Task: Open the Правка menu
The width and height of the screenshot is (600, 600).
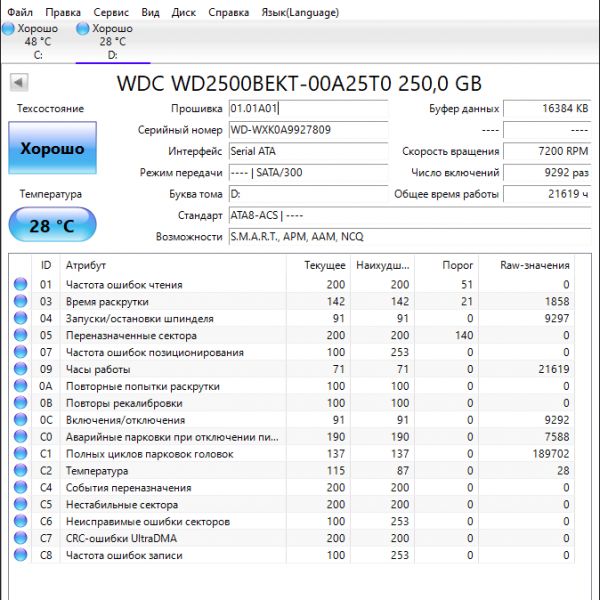Action: [x=63, y=12]
